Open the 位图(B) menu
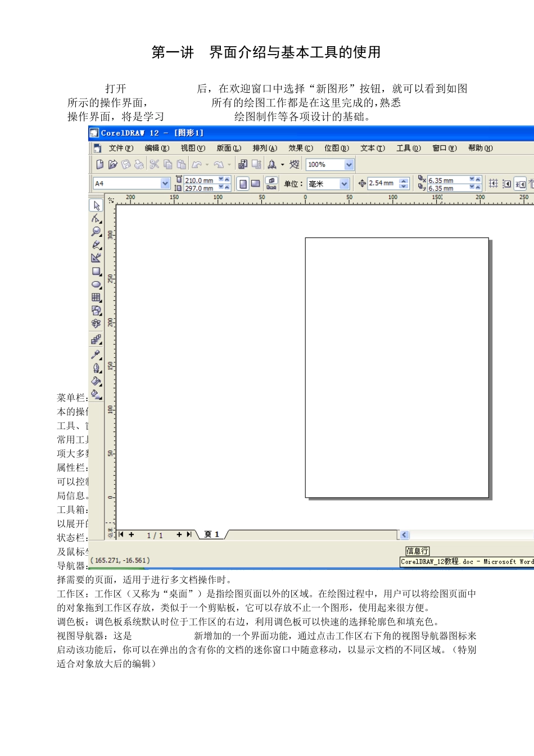534x756 pixels. [337, 148]
